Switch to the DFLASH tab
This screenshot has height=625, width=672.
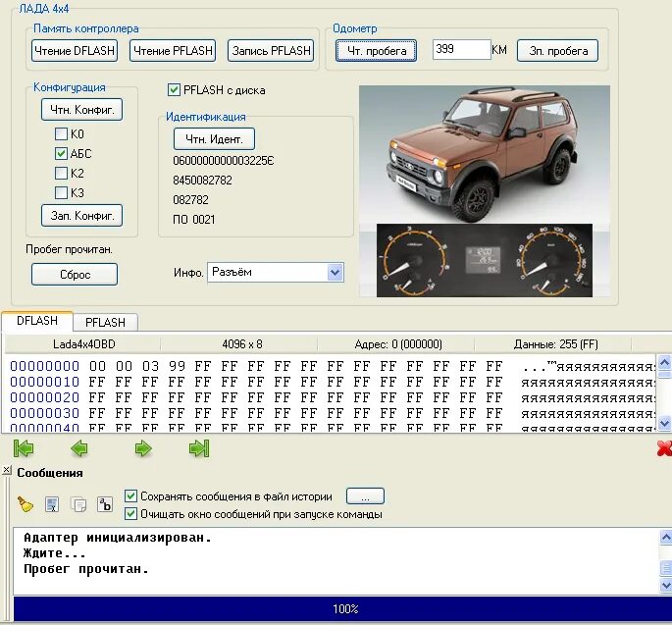tap(37, 321)
